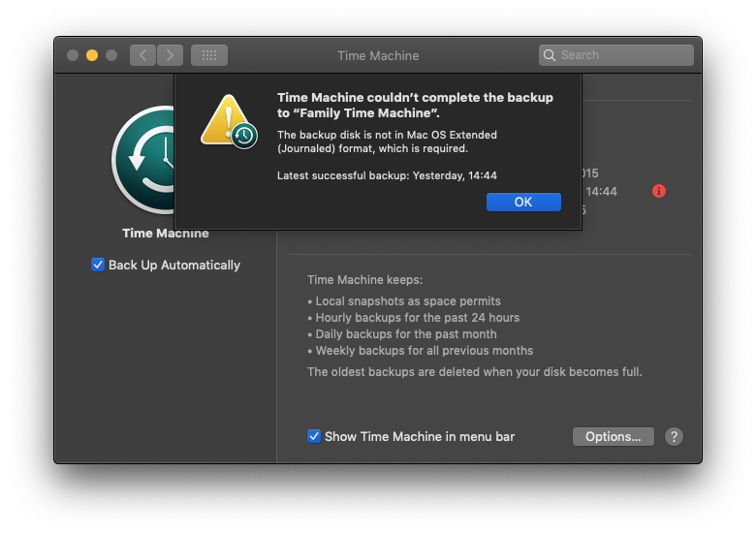Click OK to dismiss the backup error
The height and width of the screenshot is (535, 756).
(x=523, y=202)
